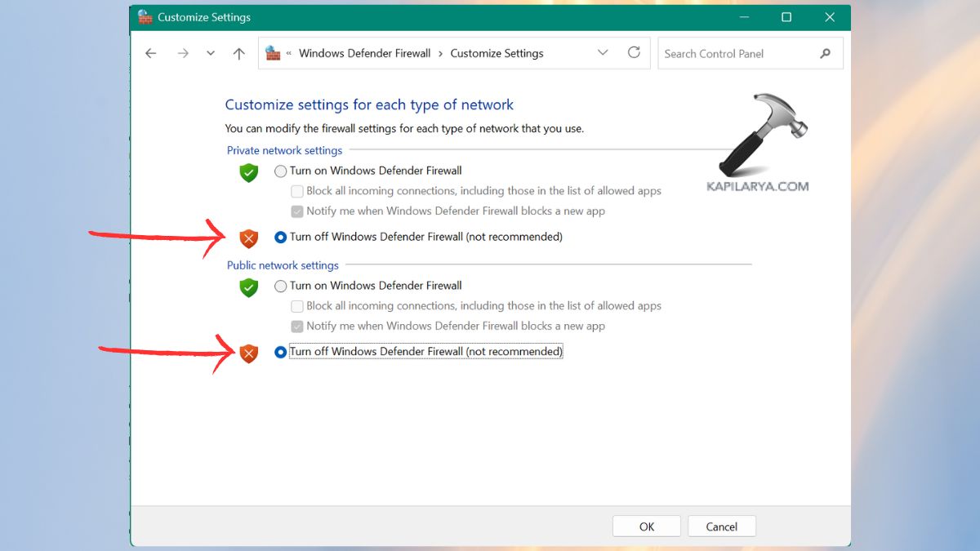
Task: Select Turn off firewall for Public network
Action: point(281,351)
